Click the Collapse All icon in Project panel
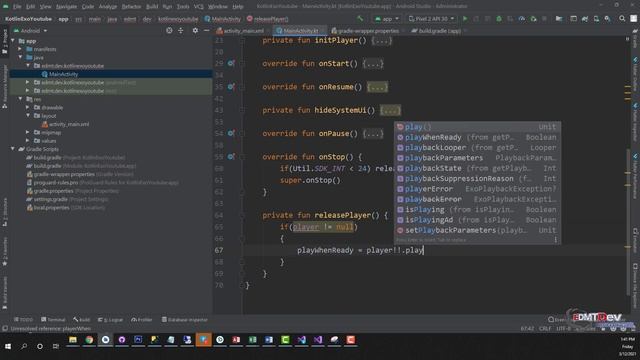Image resolution: width=640 pixels, height=360 pixels. pyautogui.click(x=180, y=31)
